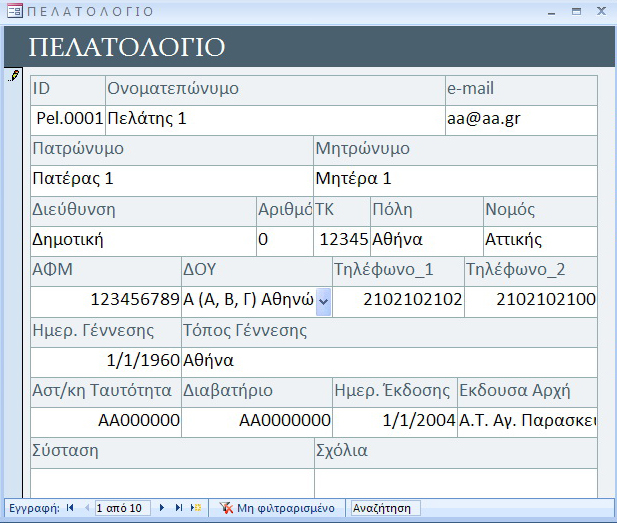Click the pencil record selector icon
Image resolution: width=617 pixels, height=523 pixels.
tap(14, 76)
